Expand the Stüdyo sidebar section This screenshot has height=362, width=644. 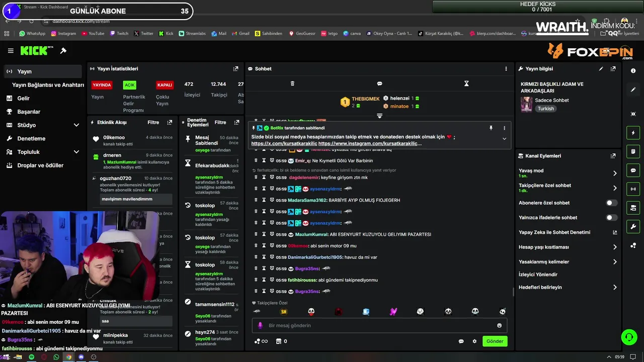pos(76,125)
